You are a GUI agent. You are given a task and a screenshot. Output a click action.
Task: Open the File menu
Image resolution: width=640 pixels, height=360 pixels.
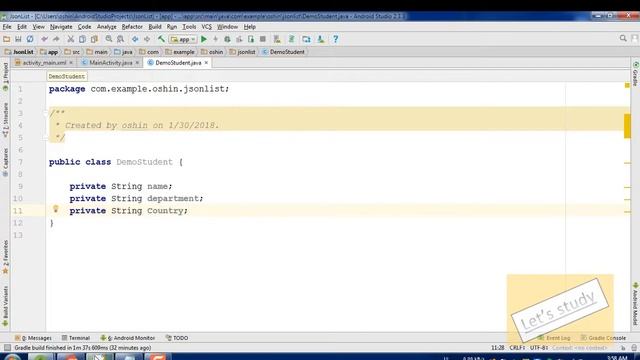(7, 27)
